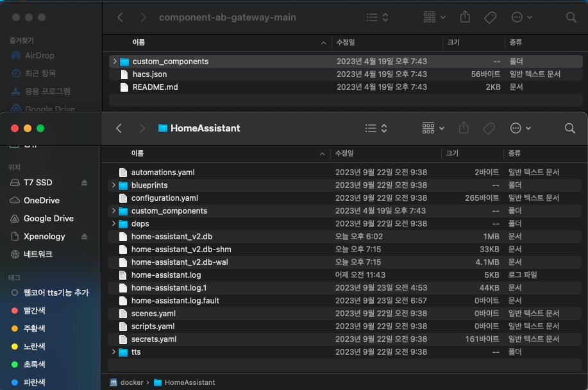Go back in HomeAssistant Finder window

[119, 128]
